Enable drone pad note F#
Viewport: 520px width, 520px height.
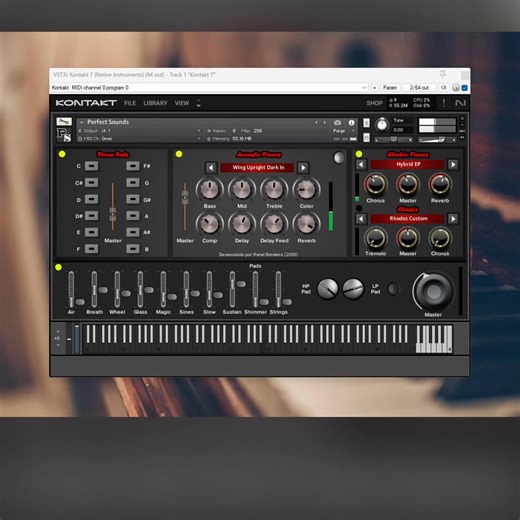[133, 166]
